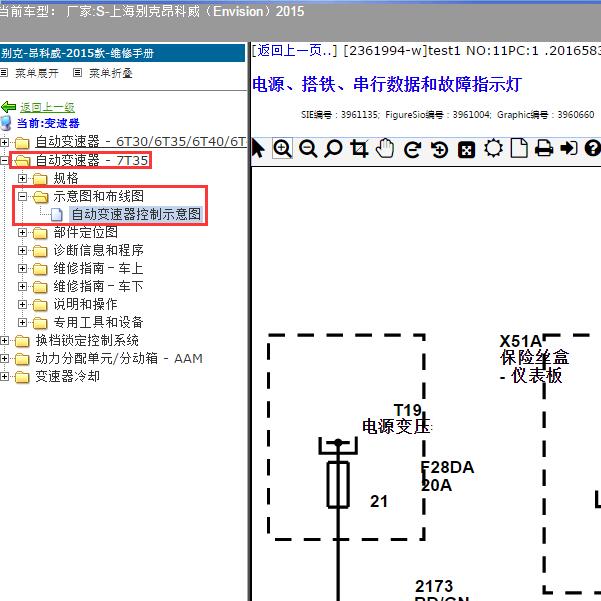Select the plain magnifier tool

[333, 149]
